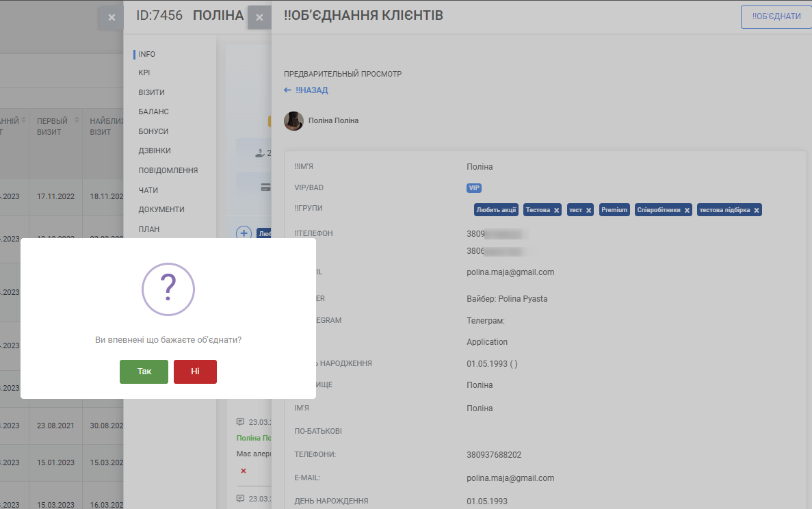Select the ПОВІДОМЛЕННЯ sidebar item
This screenshot has height=509, width=812.
168,170
